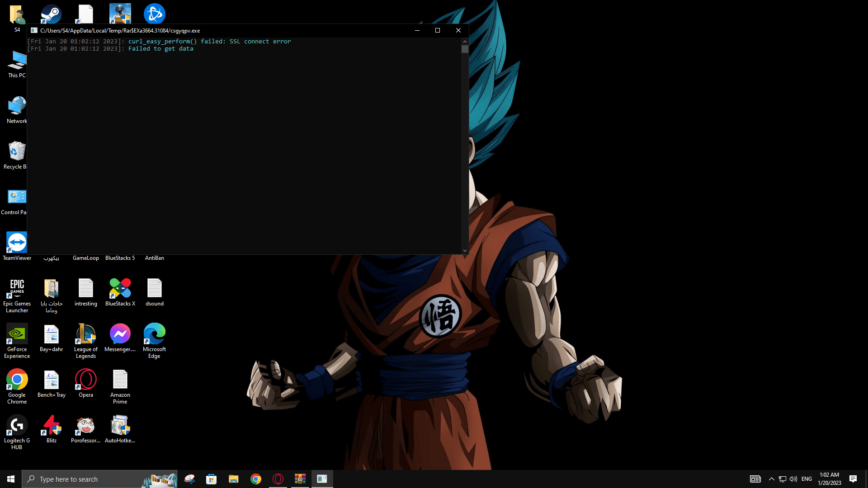Open the touch keyboard tray icon
Screen dimensions: 868x488
[755, 479]
